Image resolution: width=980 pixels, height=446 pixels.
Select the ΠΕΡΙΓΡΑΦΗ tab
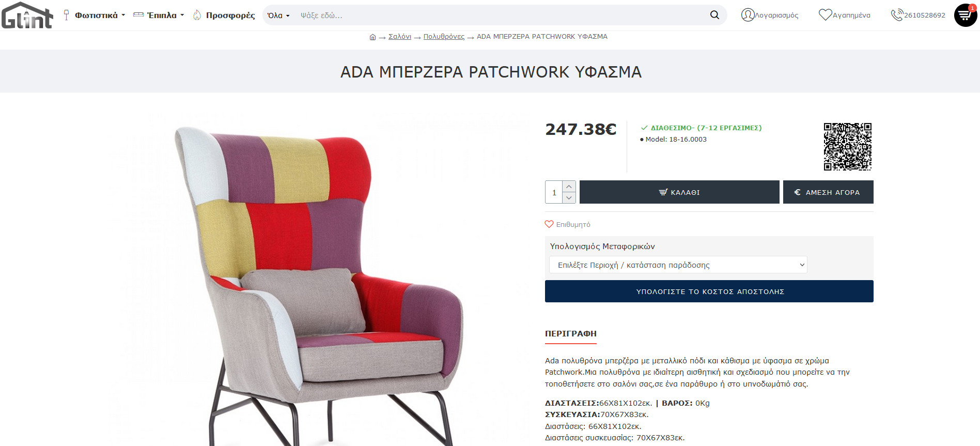point(571,334)
